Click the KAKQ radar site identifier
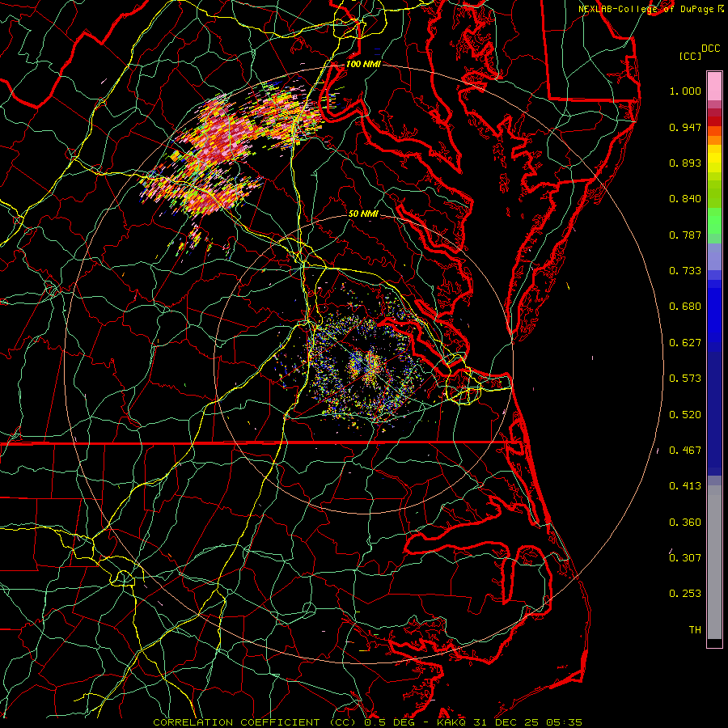728x728 pixels. 453,722
